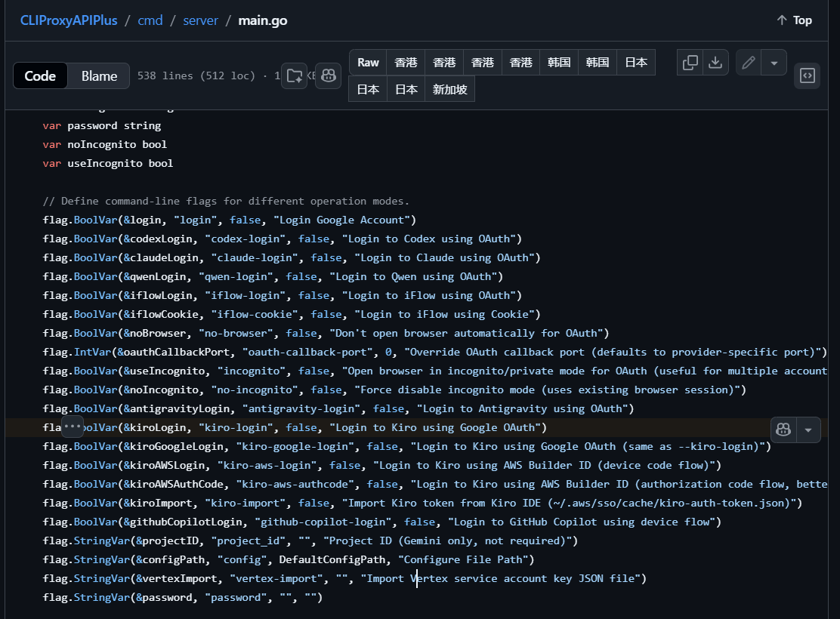The image size is (840, 619).
Task: Go to the cmd folder breadcrumb
Action: click(x=150, y=20)
